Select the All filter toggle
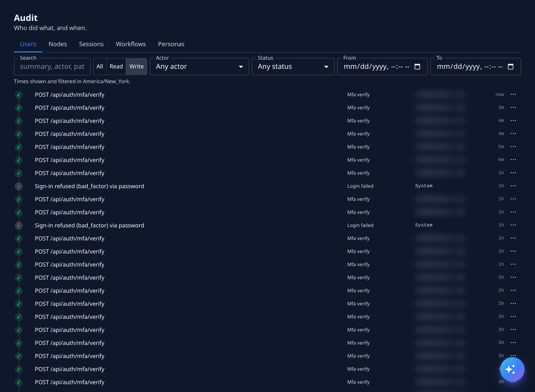 100,66
